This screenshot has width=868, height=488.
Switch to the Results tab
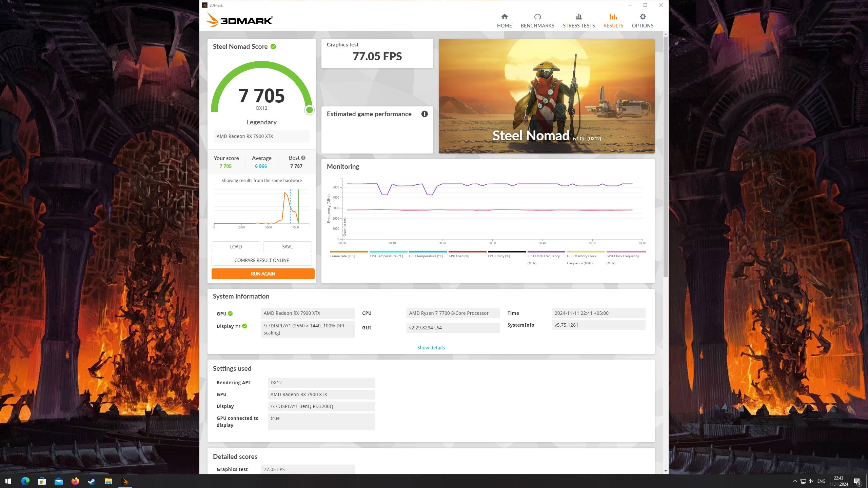click(x=613, y=21)
